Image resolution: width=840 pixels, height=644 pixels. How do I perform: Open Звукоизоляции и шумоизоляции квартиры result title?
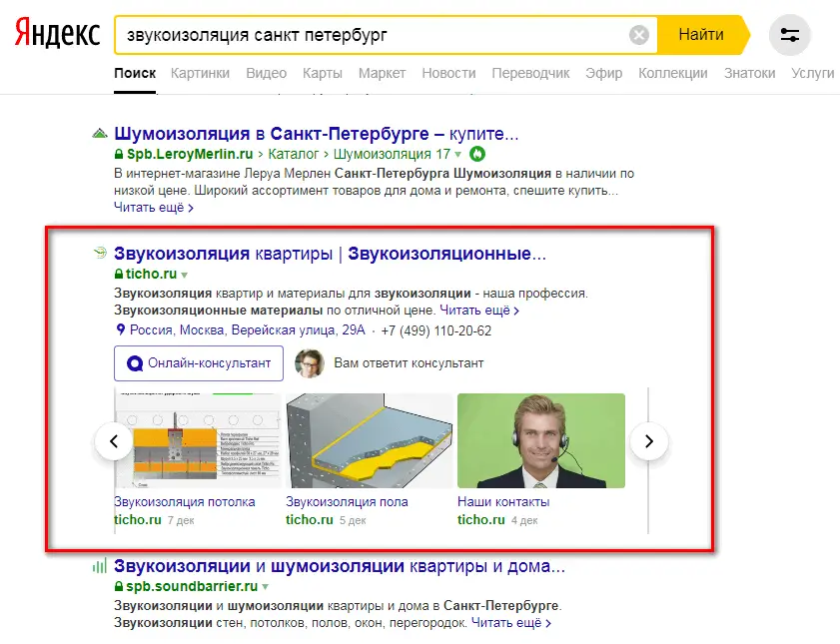(340, 566)
